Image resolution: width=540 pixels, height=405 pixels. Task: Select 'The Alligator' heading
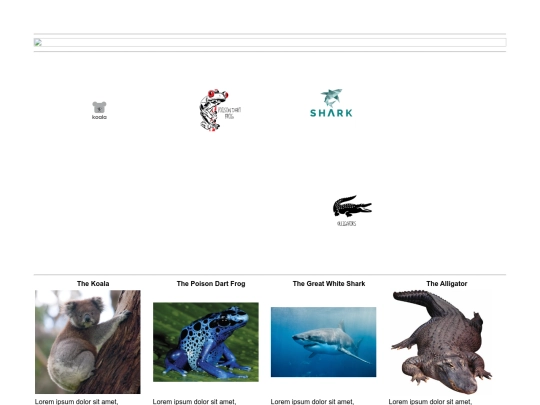point(447,283)
